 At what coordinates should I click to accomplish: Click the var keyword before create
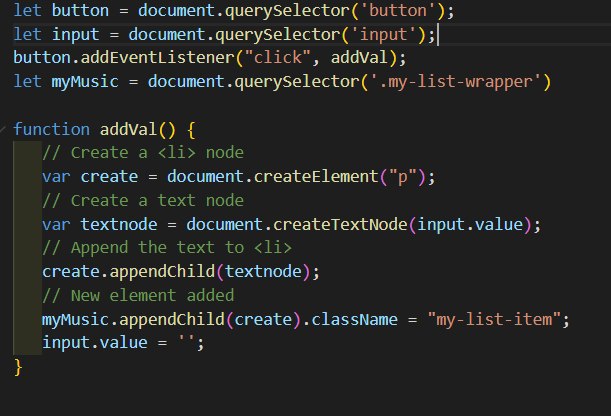pos(56,177)
